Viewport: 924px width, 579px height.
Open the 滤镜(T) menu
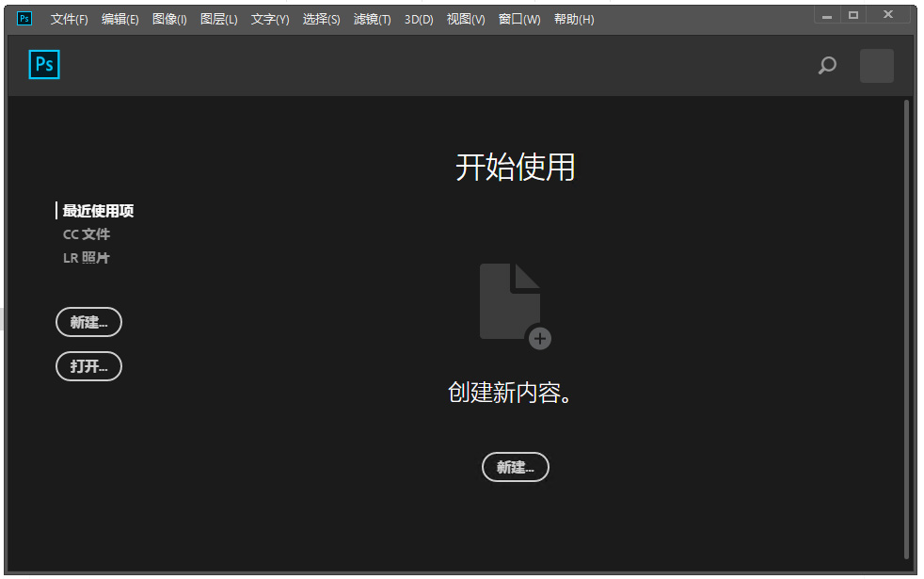point(372,19)
